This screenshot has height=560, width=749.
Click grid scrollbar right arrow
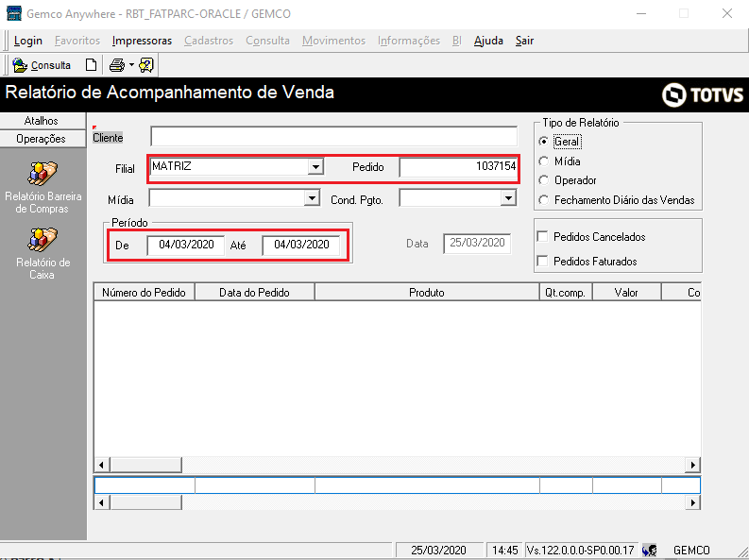pos(692,465)
